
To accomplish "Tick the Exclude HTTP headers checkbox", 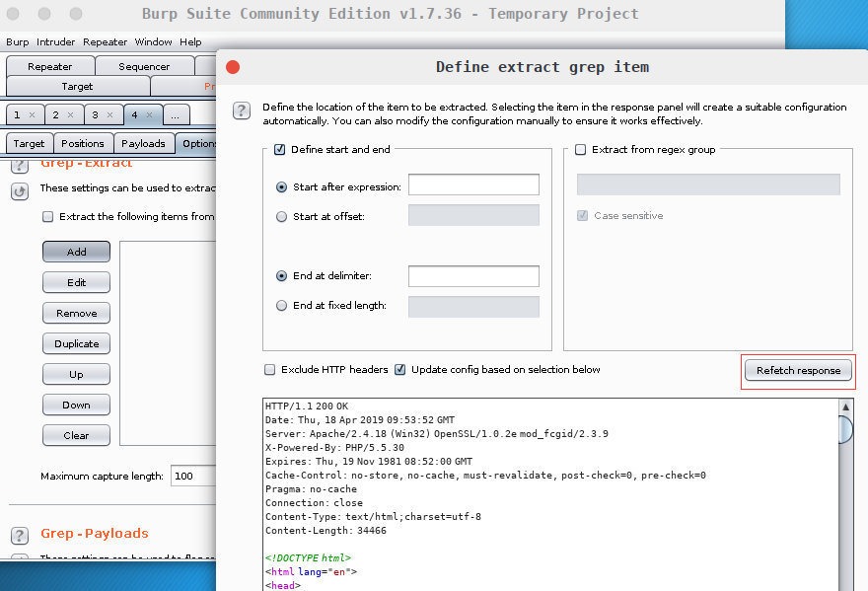I will pyautogui.click(x=269, y=370).
